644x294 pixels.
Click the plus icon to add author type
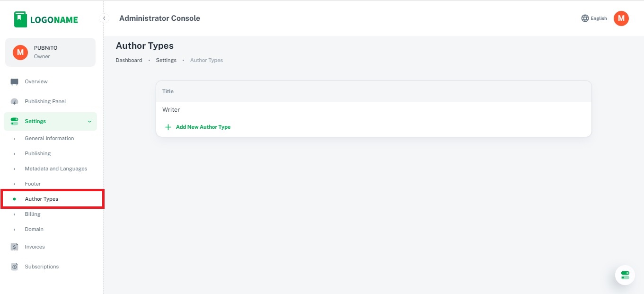pos(168,127)
